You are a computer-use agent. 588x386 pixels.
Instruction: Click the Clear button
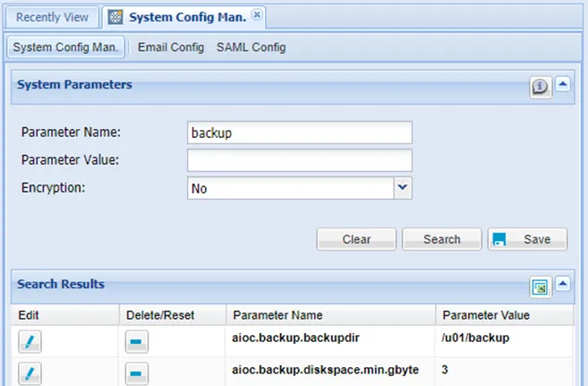356,239
